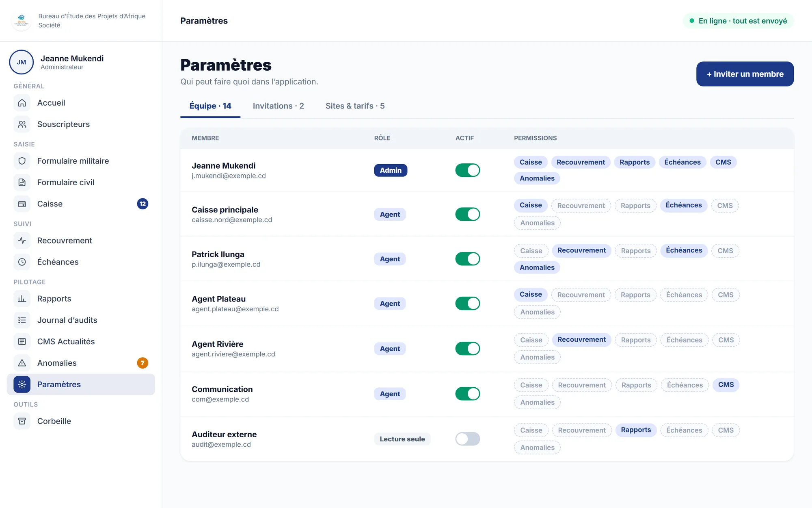Click the Inviter un membre button
This screenshot has height=508, width=812.
point(745,74)
